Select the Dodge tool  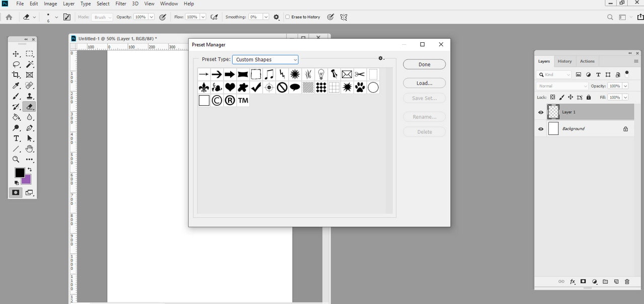16,128
